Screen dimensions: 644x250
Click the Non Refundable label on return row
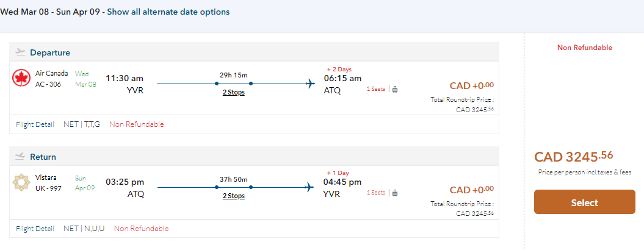pos(141,229)
